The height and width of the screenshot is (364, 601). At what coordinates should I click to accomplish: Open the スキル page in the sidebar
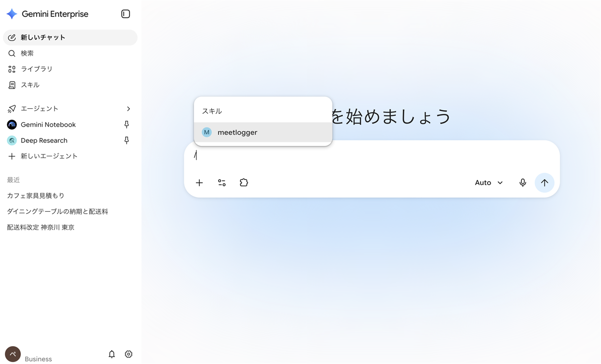coord(70,85)
